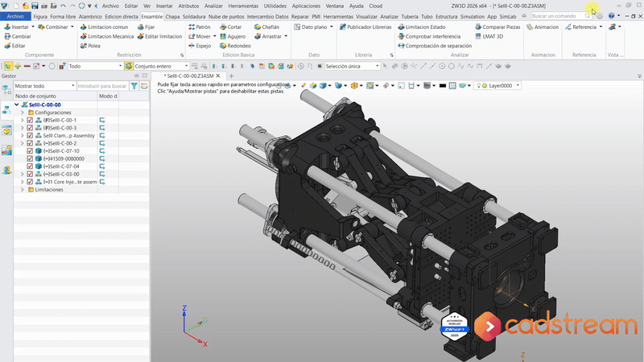Open the Todo filter dropdown

click(x=95, y=66)
